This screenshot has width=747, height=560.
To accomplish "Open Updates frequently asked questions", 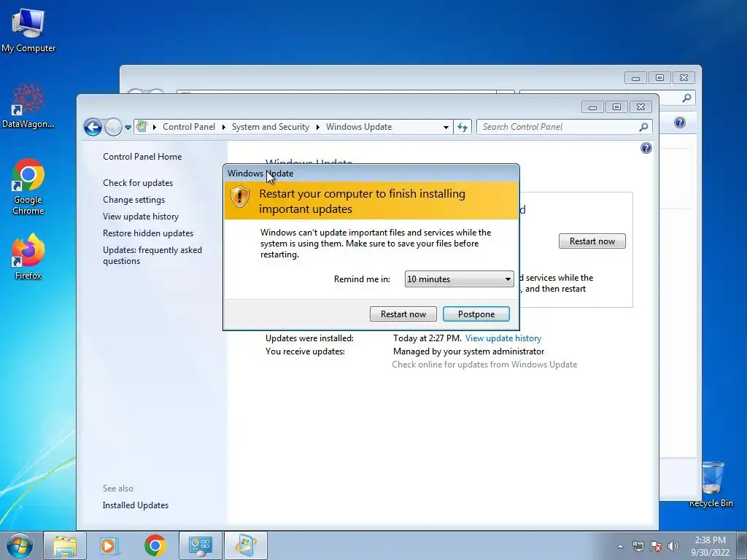I will (152, 255).
